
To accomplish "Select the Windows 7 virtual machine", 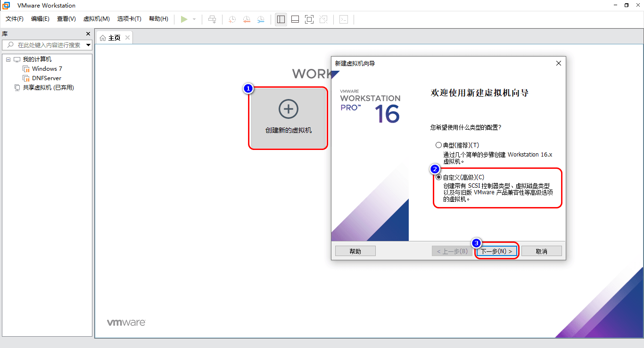I will tap(47, 69).
